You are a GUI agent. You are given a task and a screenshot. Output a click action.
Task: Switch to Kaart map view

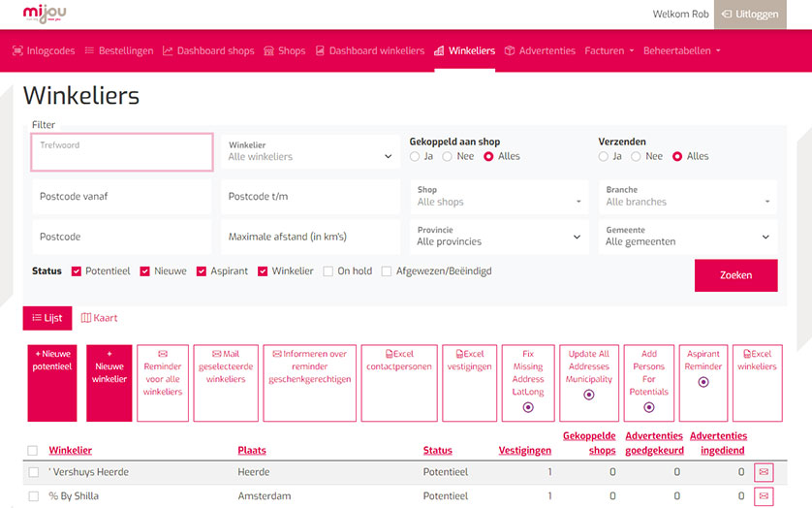99,318
